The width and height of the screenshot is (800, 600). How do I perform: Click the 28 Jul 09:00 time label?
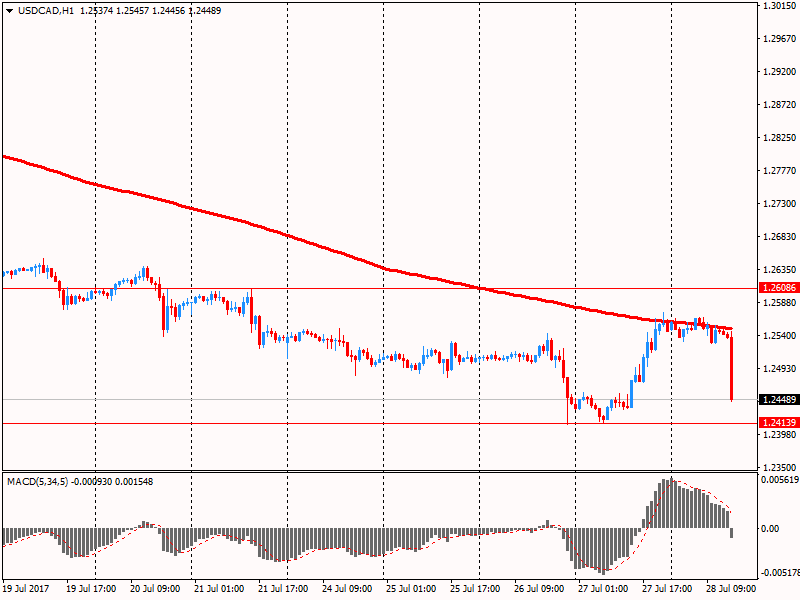pyautogui.click(x=731, y=588)
